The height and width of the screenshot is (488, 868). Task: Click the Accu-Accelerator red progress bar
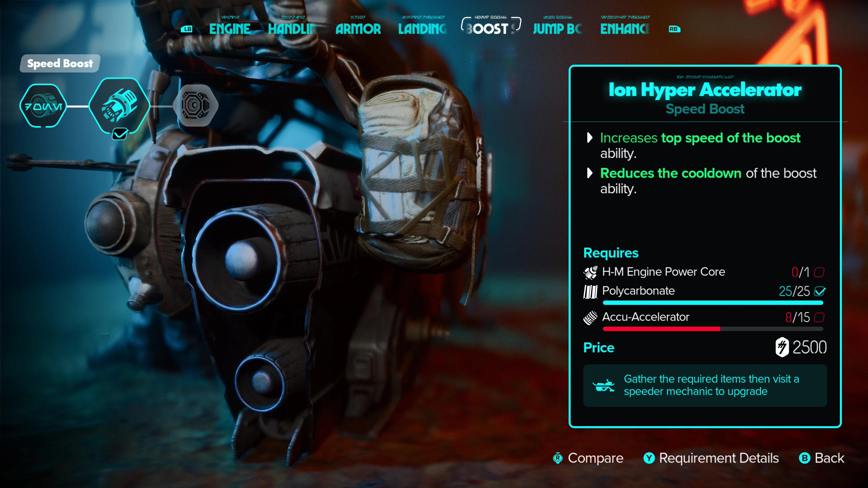tap(713, 329)
